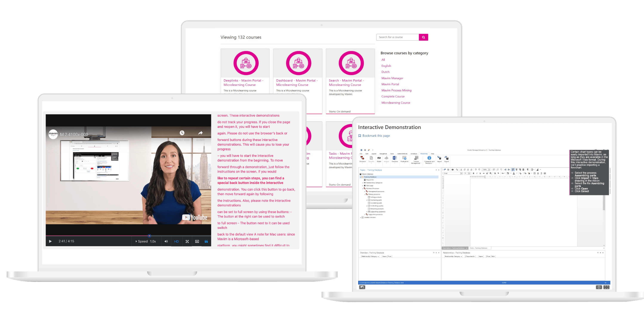Filter courses by English category
Image resolution: width=644 pixels, height=318 pixels.
click(386, 66)
